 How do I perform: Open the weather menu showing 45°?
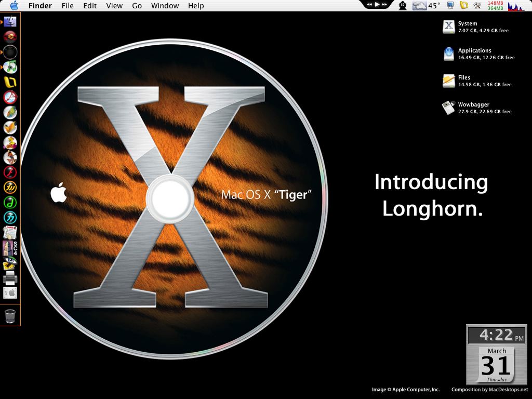pos(427,5)
